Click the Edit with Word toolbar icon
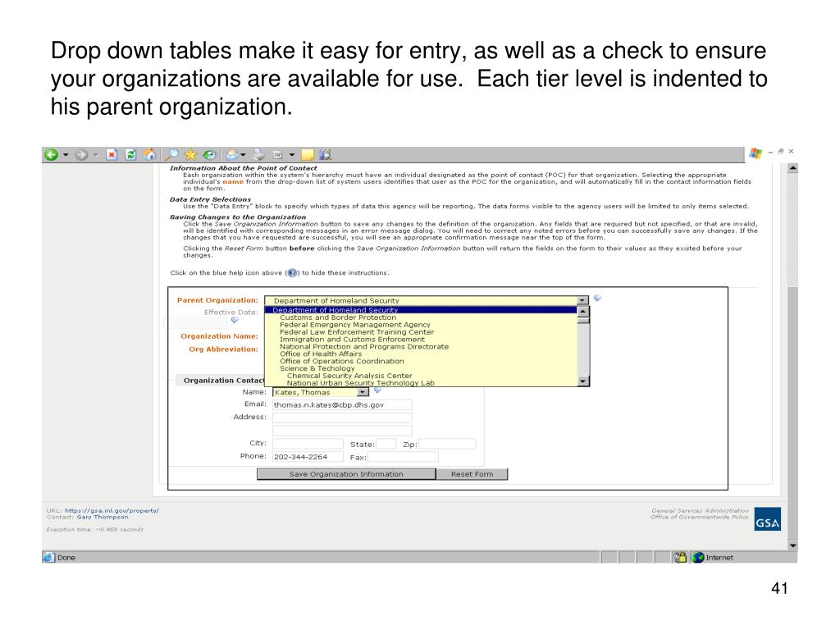This screenshot has height=630, width=840. coord(277,155)
